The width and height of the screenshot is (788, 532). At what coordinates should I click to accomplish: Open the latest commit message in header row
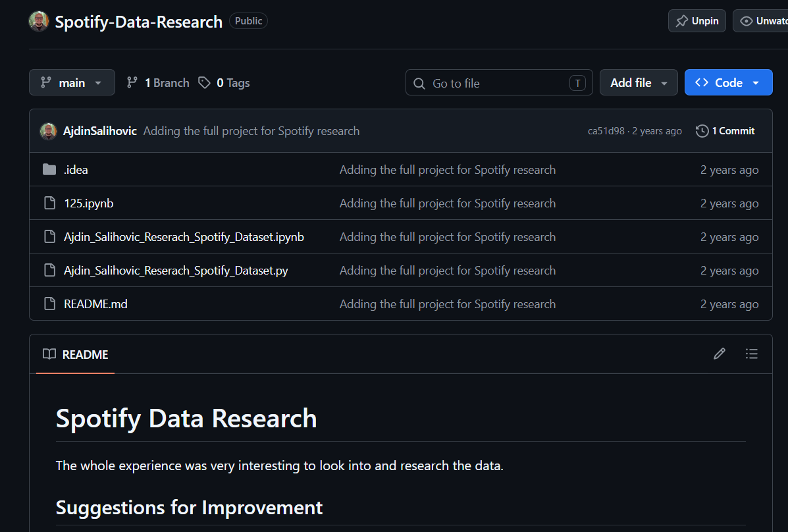(251, 131)
